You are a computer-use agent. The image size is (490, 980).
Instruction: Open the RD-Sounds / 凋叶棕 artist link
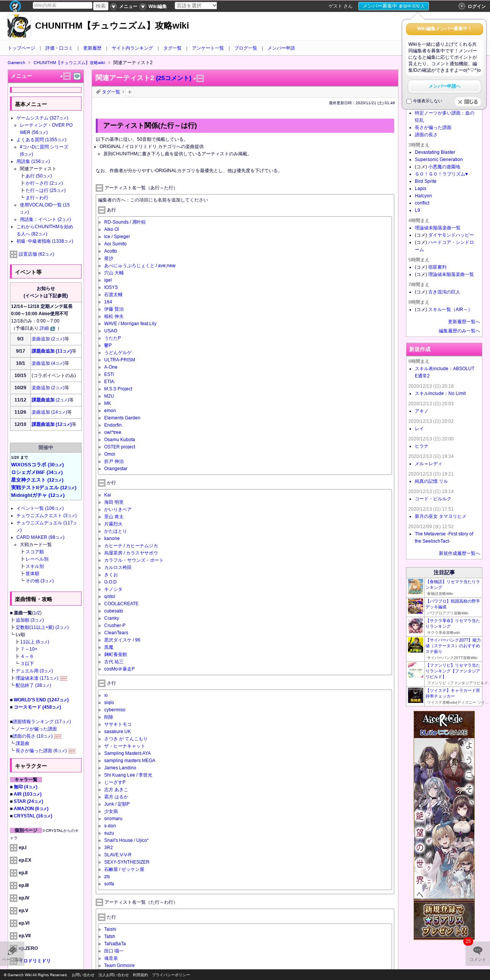(x=125, y=222)
